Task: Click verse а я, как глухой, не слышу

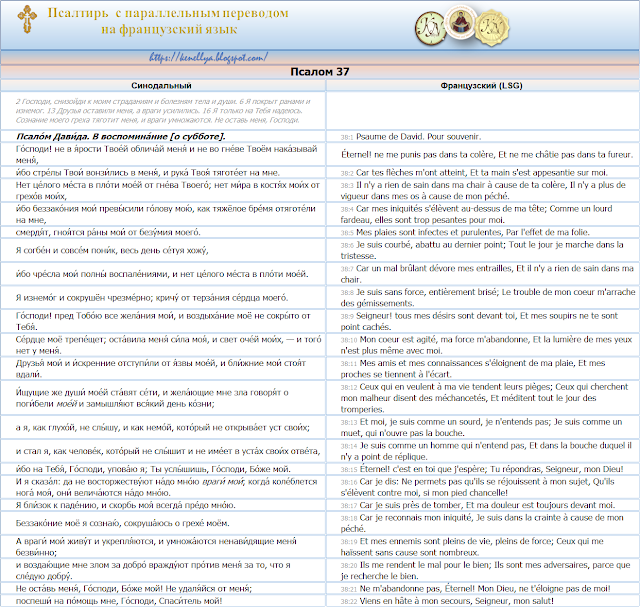Action: (x=162, y=427)
